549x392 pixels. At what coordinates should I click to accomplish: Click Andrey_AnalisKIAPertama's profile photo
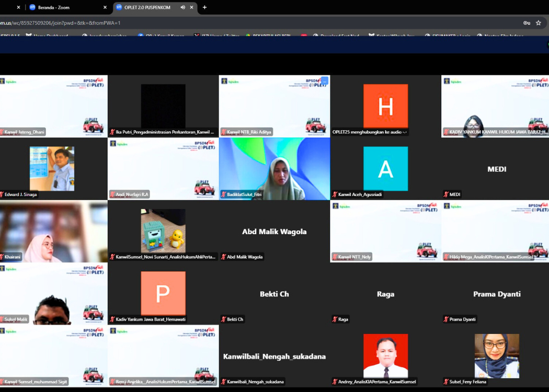coord(385,355)
